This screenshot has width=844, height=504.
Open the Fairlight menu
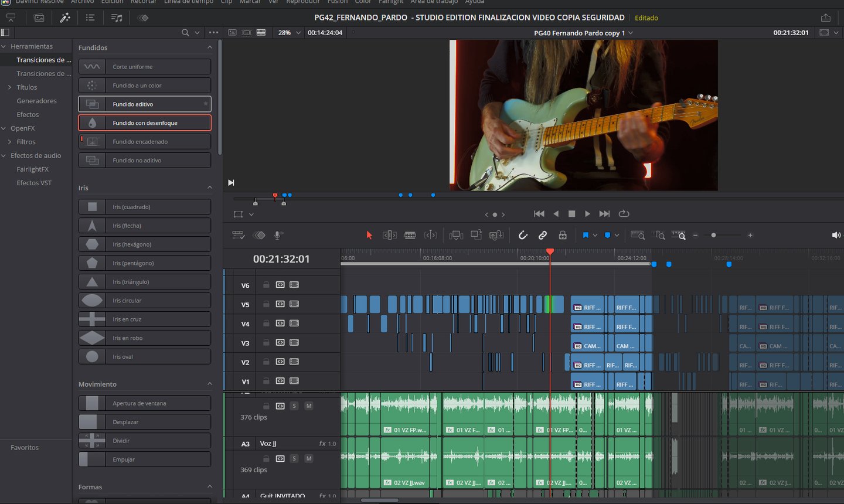(x=391, y=2)
